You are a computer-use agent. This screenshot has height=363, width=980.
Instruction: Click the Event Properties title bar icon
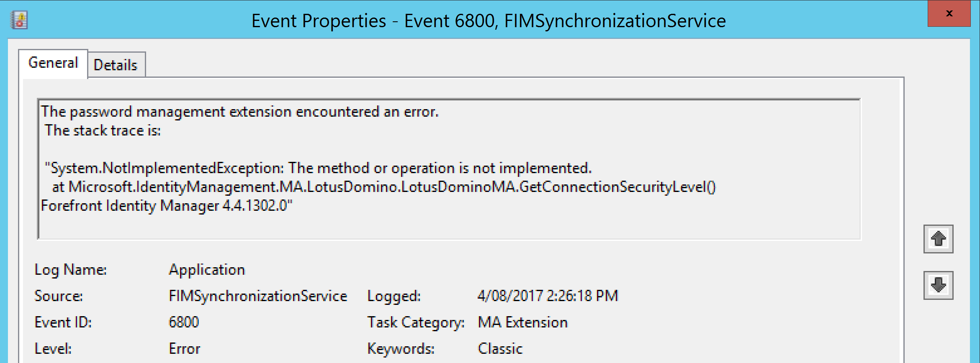[x=20, y=20]
